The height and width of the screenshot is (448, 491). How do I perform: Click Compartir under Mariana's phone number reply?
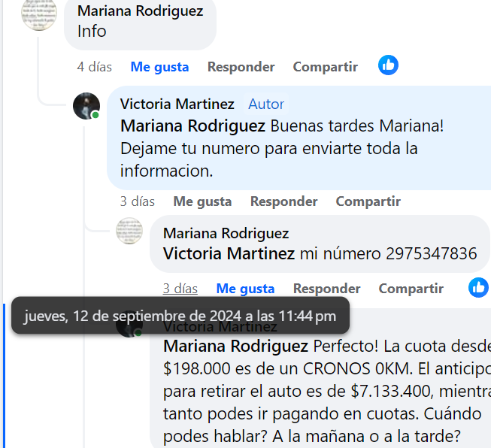click(x=411, y=289)
